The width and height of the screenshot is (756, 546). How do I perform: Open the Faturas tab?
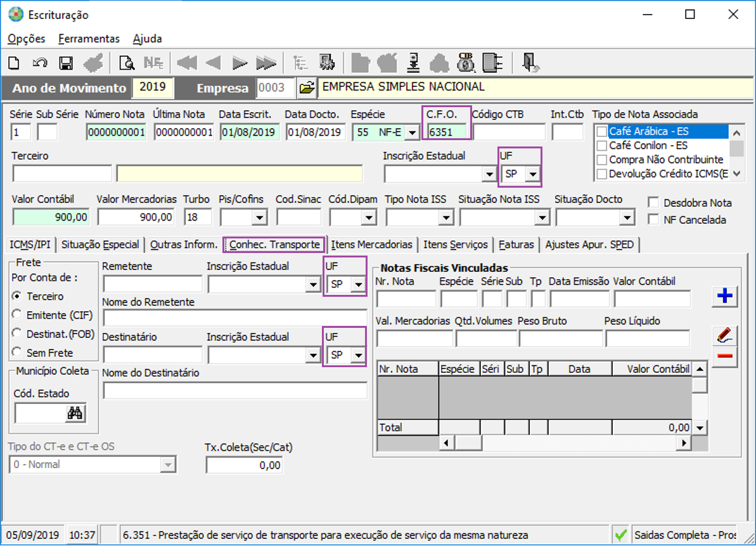[516, 245]
